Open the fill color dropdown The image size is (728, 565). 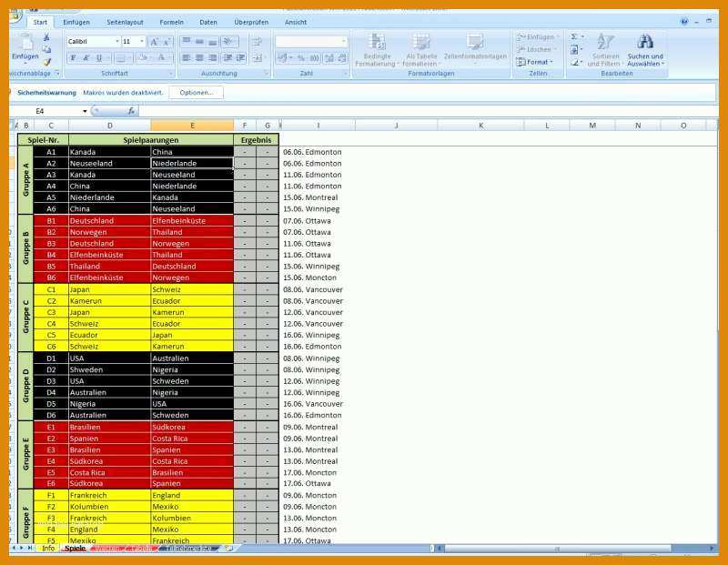tap(151, 58)
